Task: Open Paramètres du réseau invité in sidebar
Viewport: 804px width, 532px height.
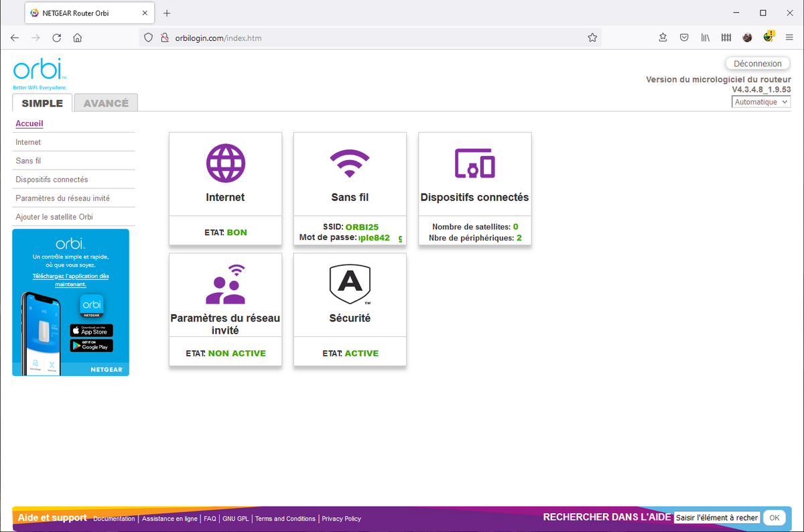Action: [x=62, y=198]
